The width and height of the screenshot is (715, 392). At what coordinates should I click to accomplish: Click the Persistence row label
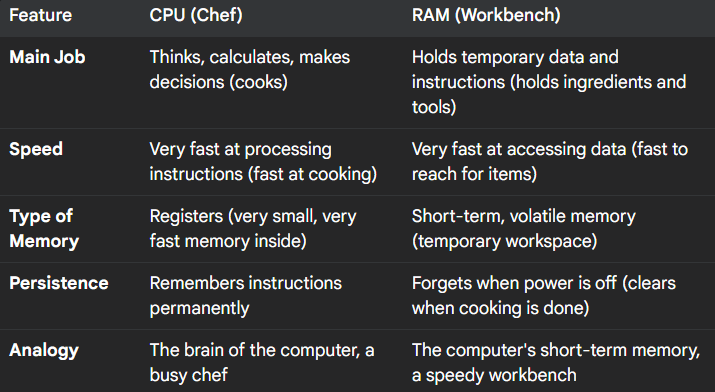point(59,283)
